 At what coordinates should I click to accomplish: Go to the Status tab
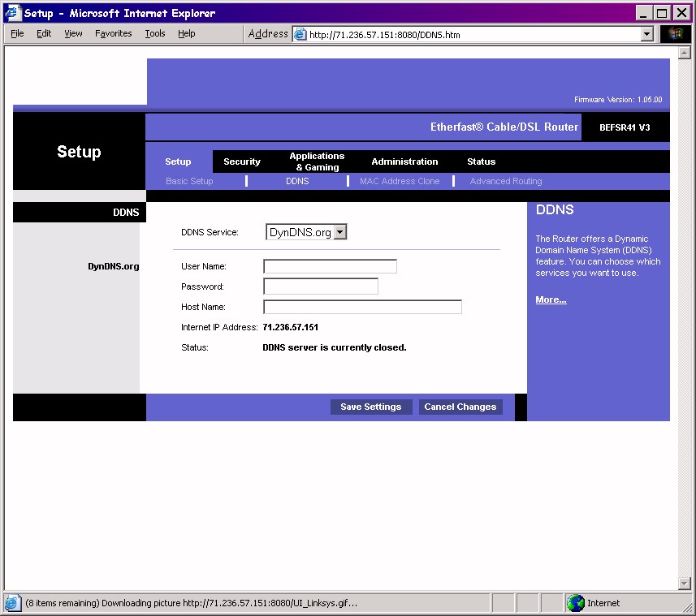click(481, 162)
